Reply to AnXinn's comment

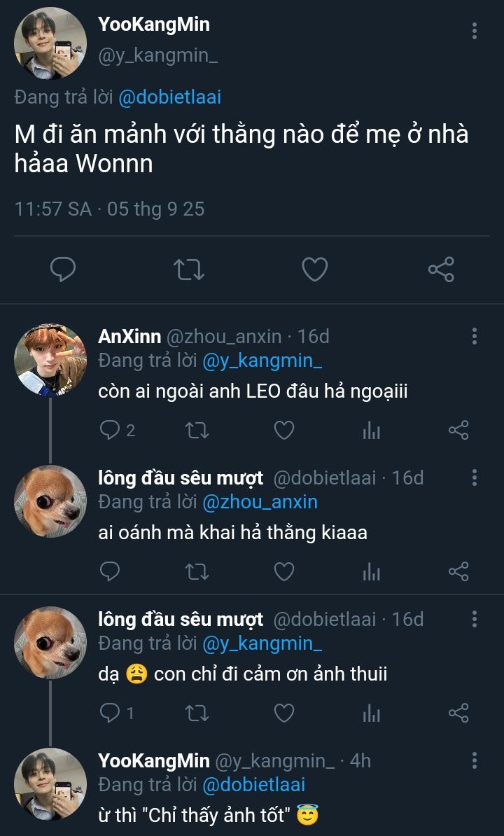[111, 430]
